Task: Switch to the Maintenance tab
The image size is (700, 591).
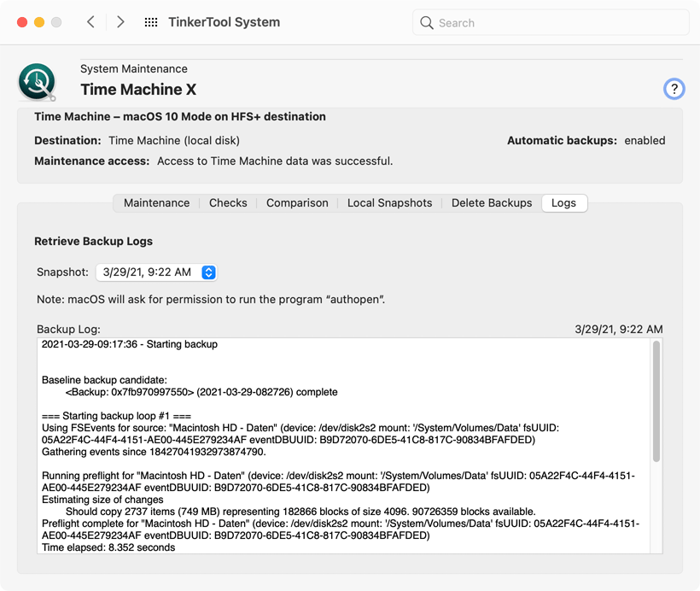Action: (x=156, y=202)
